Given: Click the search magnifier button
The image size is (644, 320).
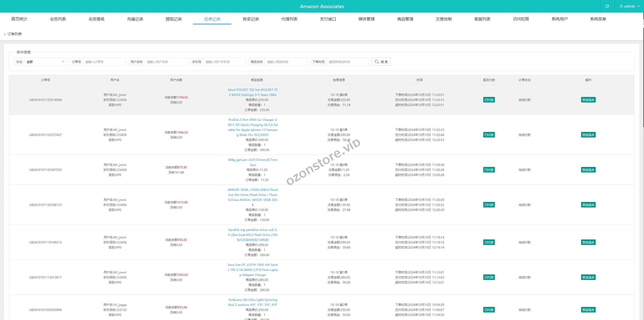Looking at the screenshot, I should [381, 62].
